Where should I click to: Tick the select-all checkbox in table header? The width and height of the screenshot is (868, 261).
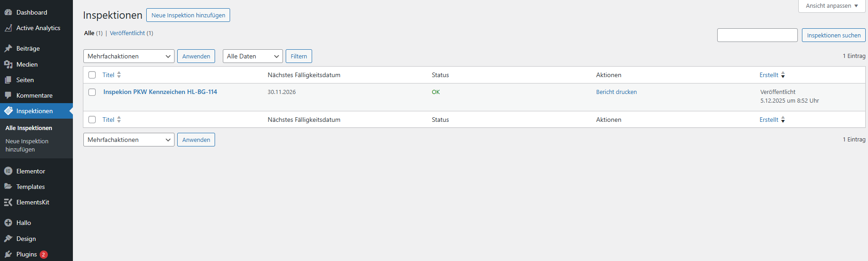pyautogui.click(x=92, y=75)
